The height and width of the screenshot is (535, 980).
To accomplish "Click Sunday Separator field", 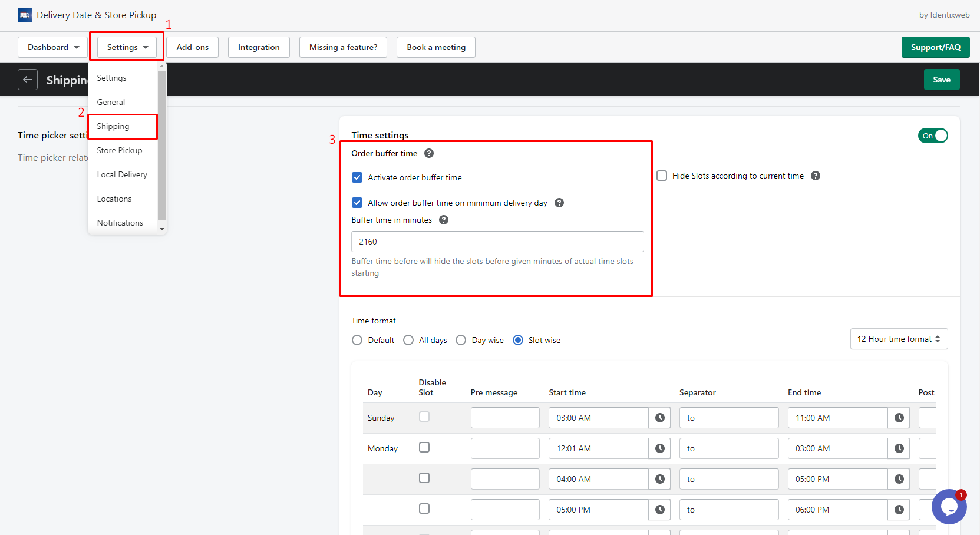I will 729,418.
